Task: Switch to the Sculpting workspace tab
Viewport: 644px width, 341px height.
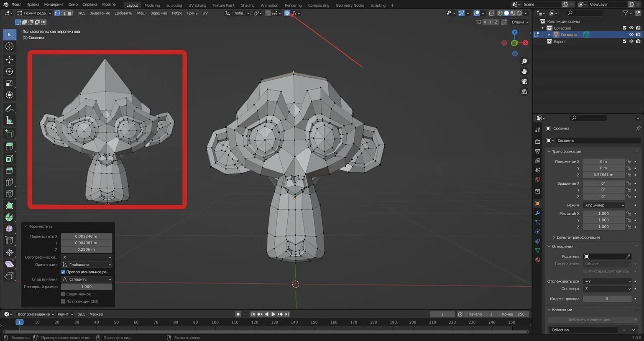Action: coord(174,5)
